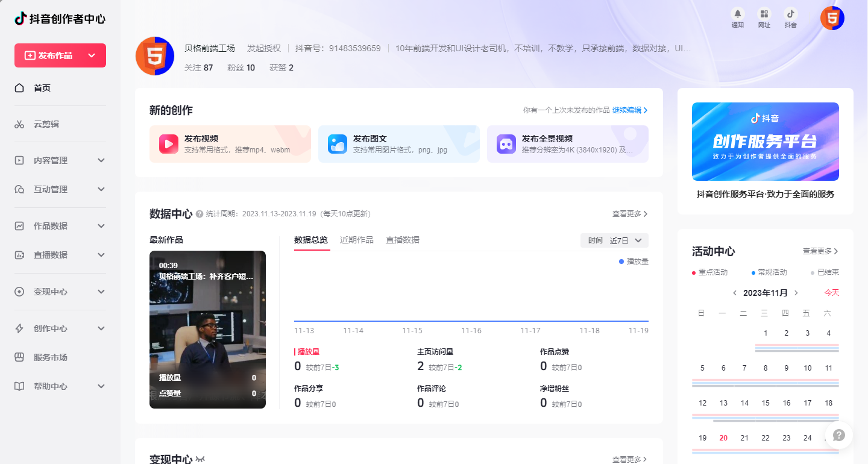Click the 变现中心 sidebar icon
Viewport: 868px width, 464px height.
coord(19,292)
